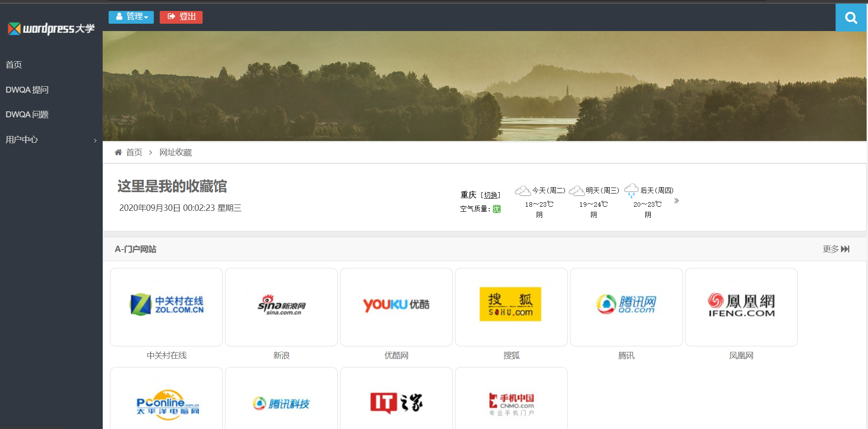Open DWQA 提问 sidebar item
This screenshot has height=429, width=868.
click(x=27, y=90)
